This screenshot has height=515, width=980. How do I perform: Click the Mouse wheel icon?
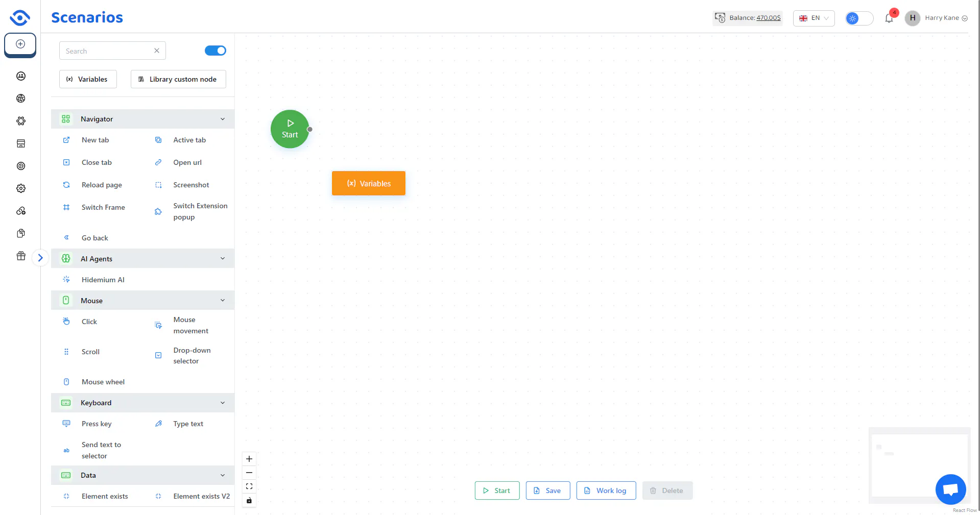[66, 382]
